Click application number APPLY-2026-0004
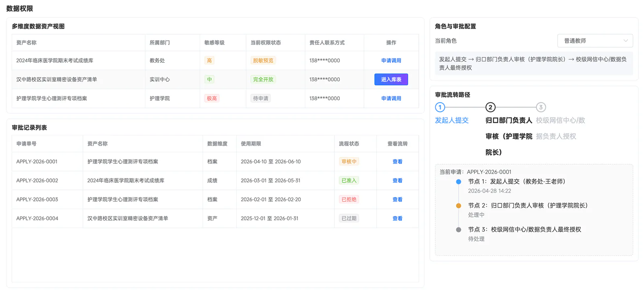 pos(37,218)
